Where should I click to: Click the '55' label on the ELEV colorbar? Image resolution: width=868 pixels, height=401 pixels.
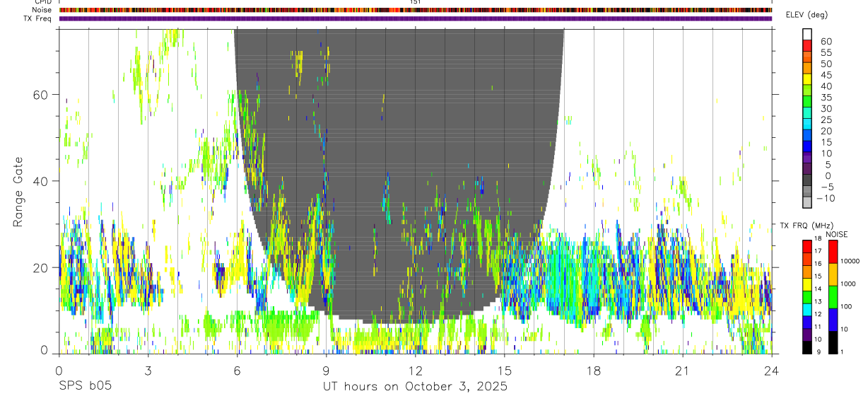826,52
